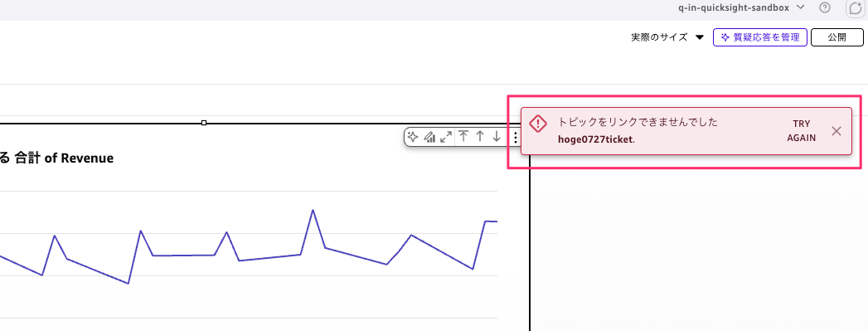Viewport: 868px width, 331px height.
Task: Open the 実際のサイズ size dropdown
Action: [x=667, y=37]
